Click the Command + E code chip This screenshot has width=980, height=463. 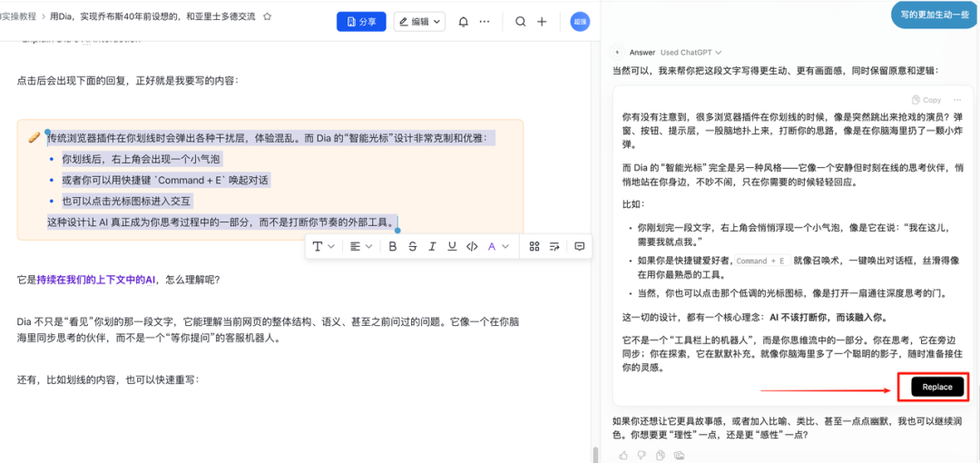click(x=762, y=261)
